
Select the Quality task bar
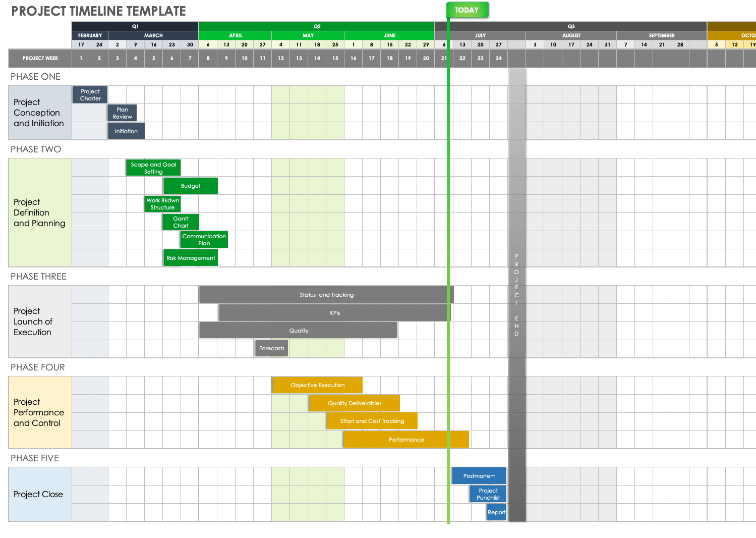coord(299,331)
